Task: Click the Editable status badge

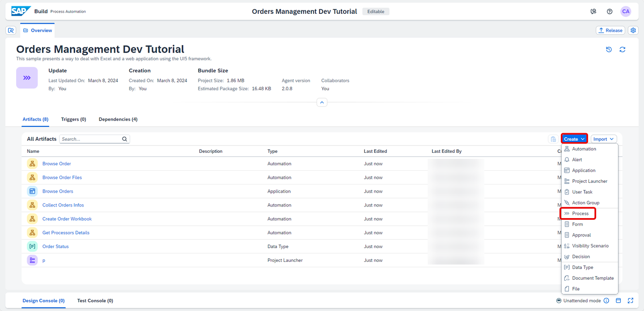Action: click(x=376, y=12)
